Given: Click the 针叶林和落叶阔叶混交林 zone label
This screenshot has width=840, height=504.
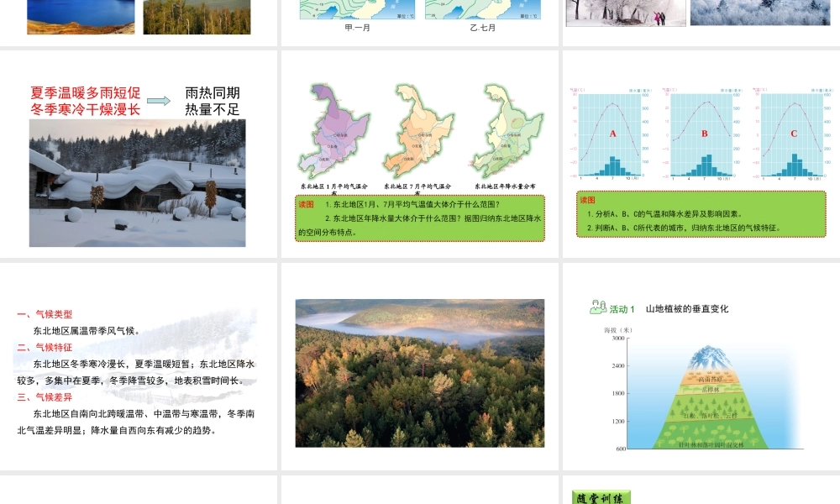Looking at the screenshot, I should [x=711, y=444].
